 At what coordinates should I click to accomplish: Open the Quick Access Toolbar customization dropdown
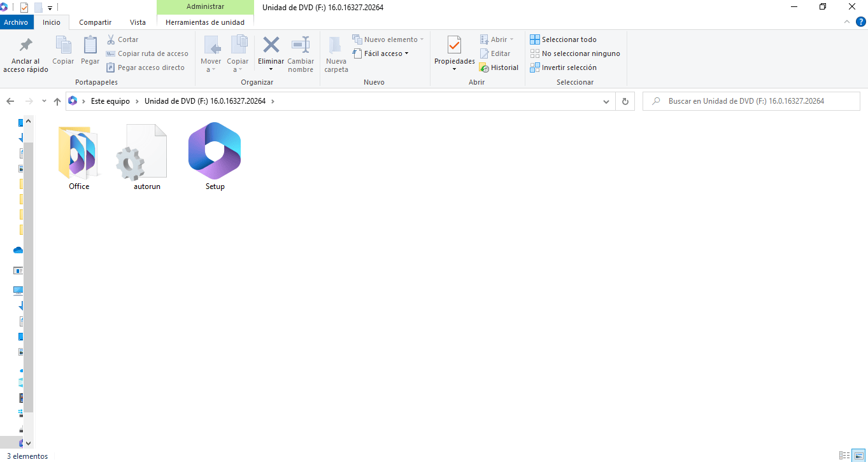click(x=50, y=7)
